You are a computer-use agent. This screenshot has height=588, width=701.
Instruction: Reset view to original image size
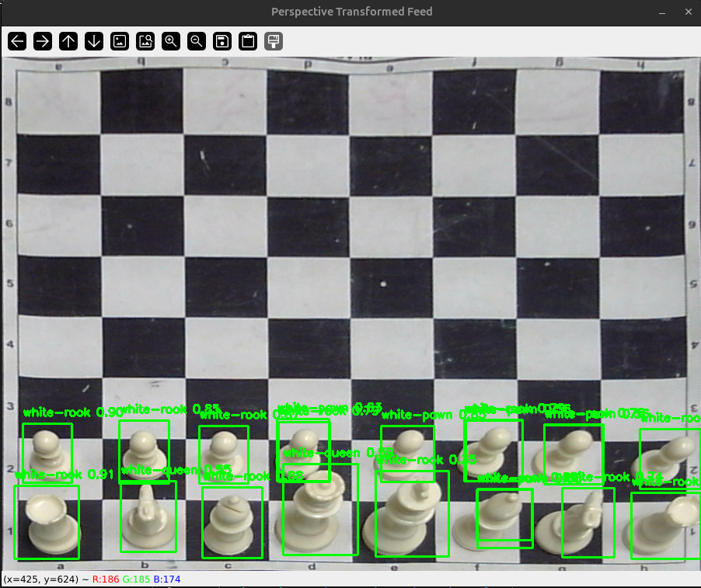tap(120, 41)
